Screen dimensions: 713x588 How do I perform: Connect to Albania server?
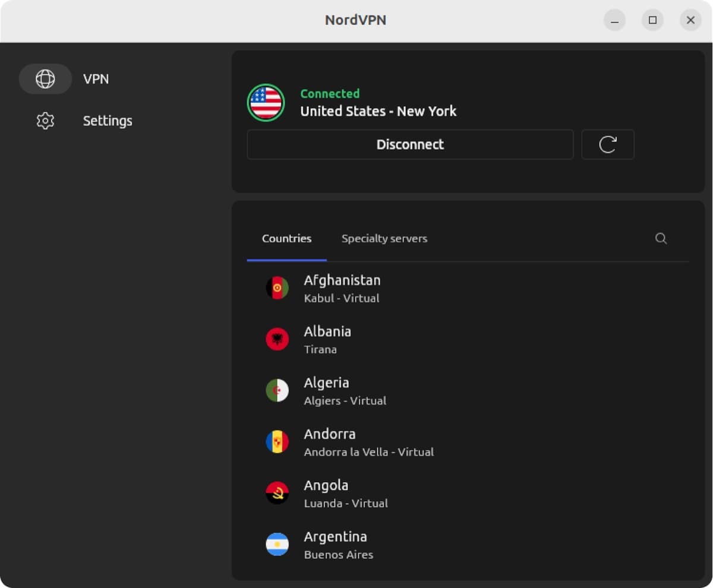[x=468, y=339]
